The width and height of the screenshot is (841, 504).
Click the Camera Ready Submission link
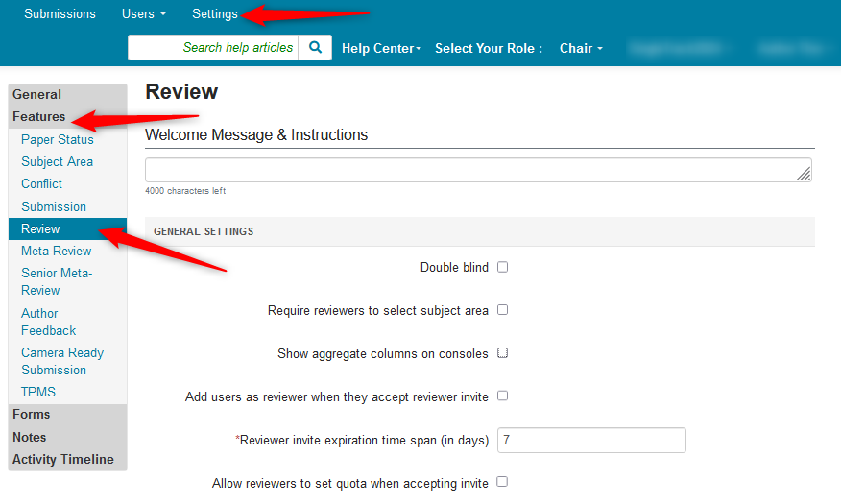(62, 361)
